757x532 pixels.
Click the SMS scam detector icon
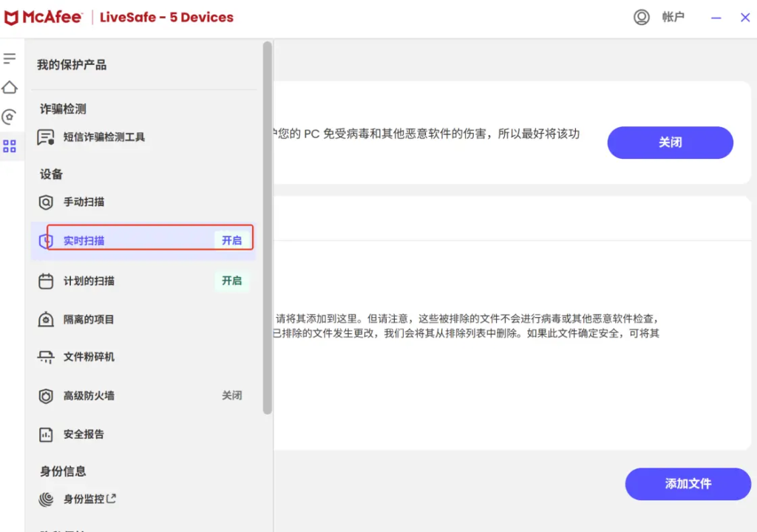click(46, 137)
